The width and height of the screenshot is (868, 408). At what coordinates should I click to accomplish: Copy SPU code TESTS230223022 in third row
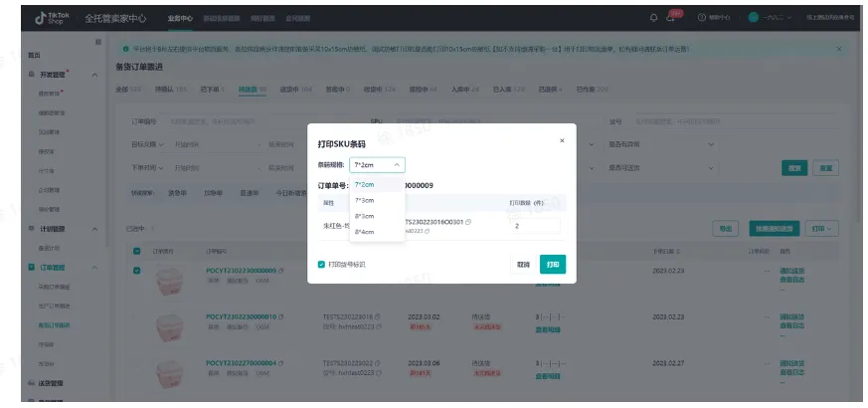pyautogui.click(x=378, y=363)
